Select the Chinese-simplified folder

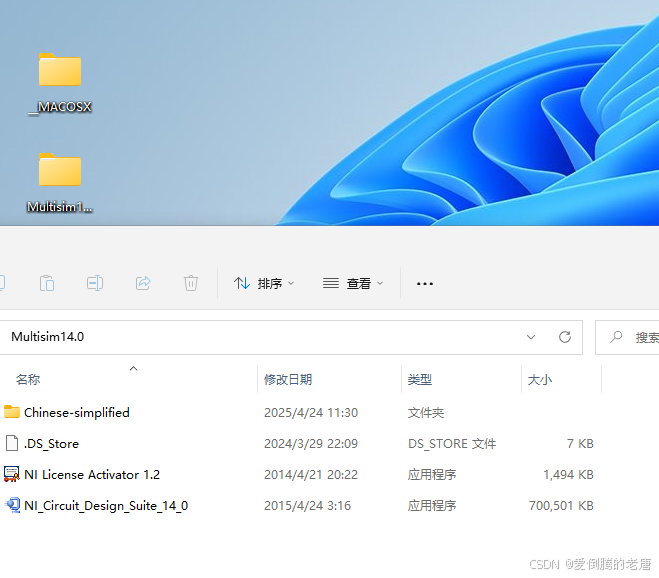76,413
